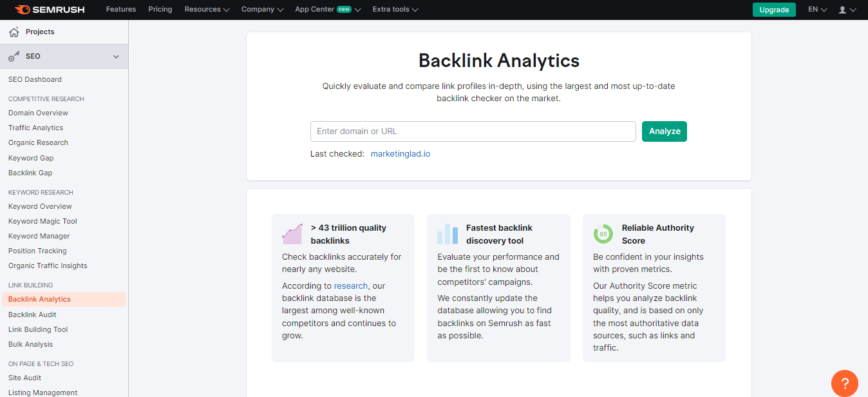Image resolution: width=868 pixels, height=397 pixels.
Task: Click the KEYWORD RESEARCH section label
Action: pyautogui.click(x=41, y=192)
